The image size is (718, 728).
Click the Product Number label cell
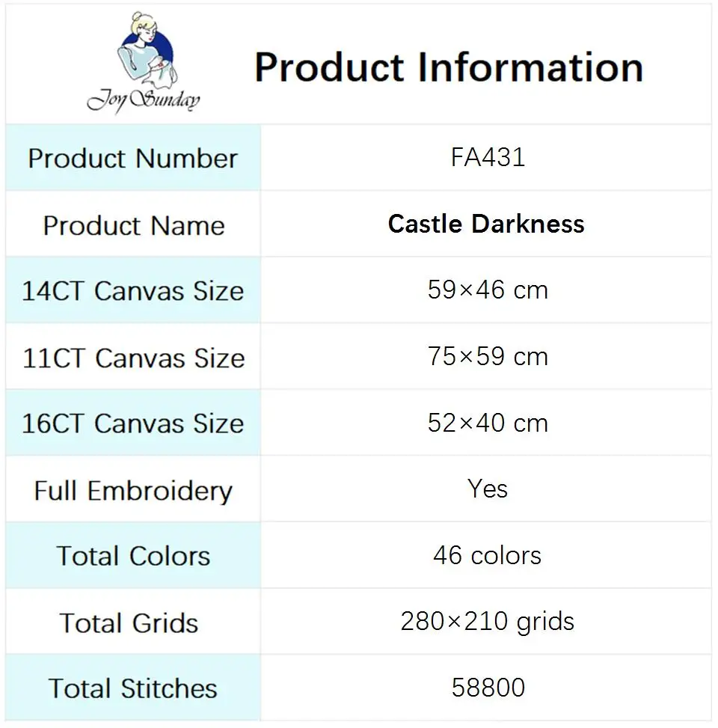tap(133, 158)
